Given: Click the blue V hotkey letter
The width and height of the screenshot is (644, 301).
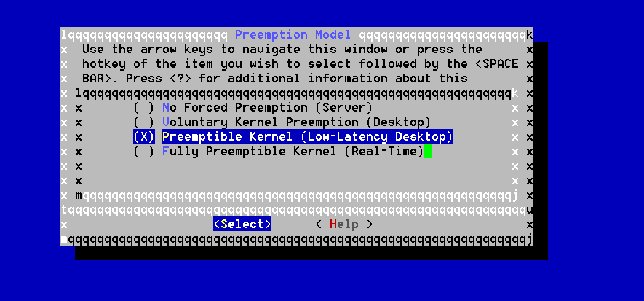Looking at the screenshot, I should [165, 122].
